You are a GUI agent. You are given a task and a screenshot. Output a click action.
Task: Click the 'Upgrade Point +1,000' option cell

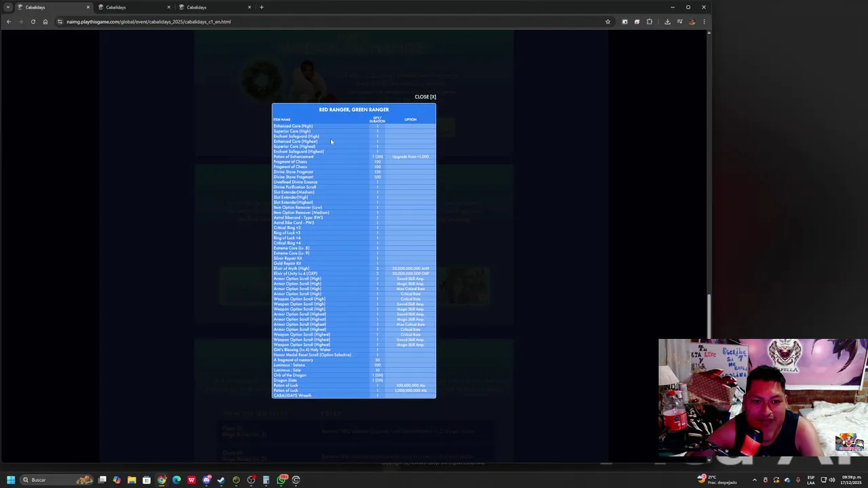click(x=410, y=157)
